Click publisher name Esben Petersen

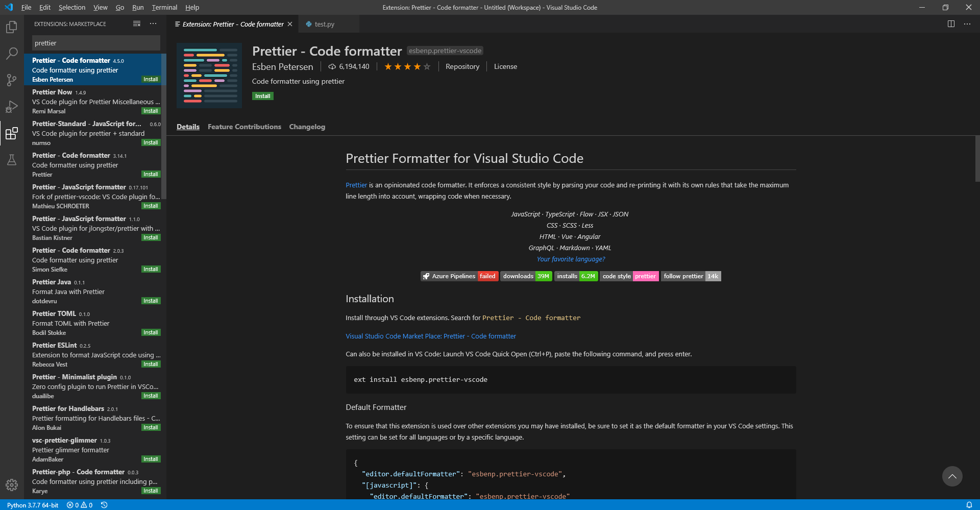[282, 67]
